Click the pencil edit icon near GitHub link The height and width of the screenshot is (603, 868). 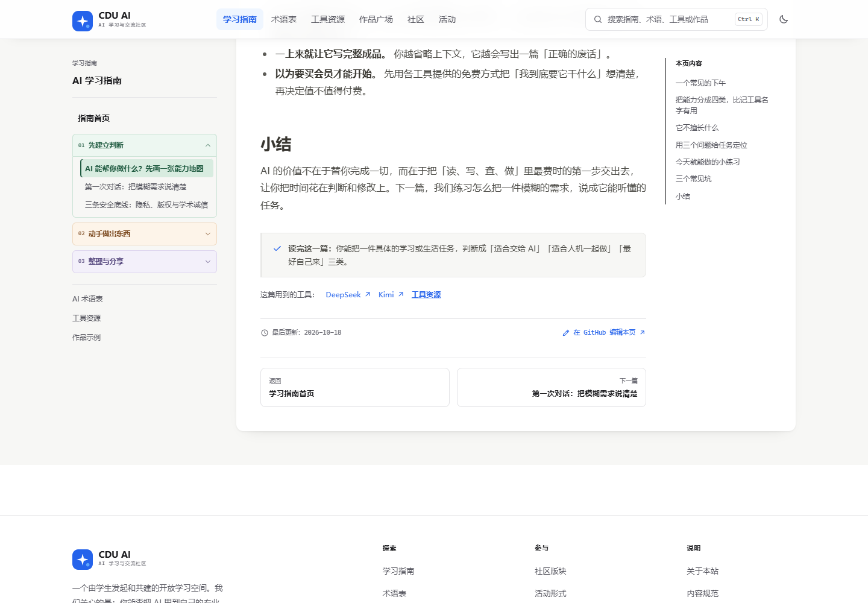[566, 333]
